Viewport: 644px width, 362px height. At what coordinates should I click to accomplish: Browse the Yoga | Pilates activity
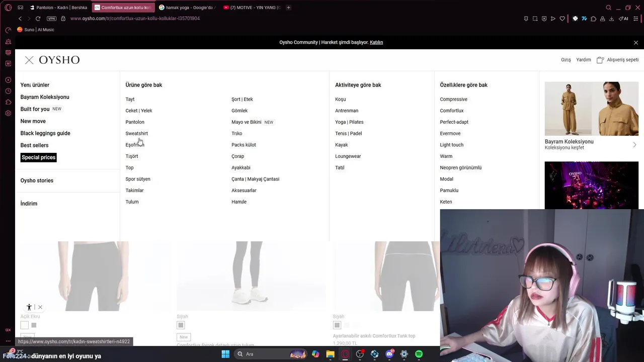coord(349,122)
